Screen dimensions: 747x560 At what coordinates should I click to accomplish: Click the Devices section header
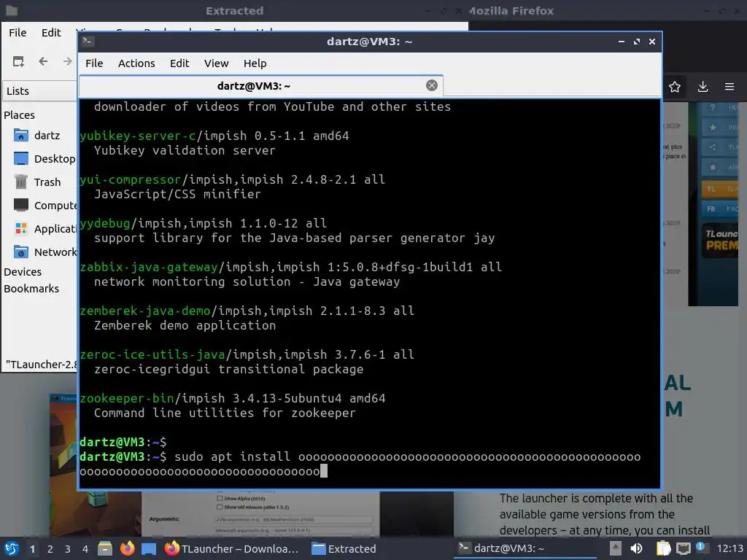pos(23,272)
